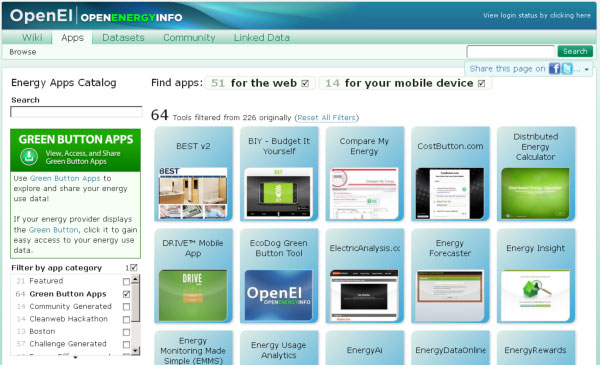Focus the top-right site search field

[x=510, y=51]
